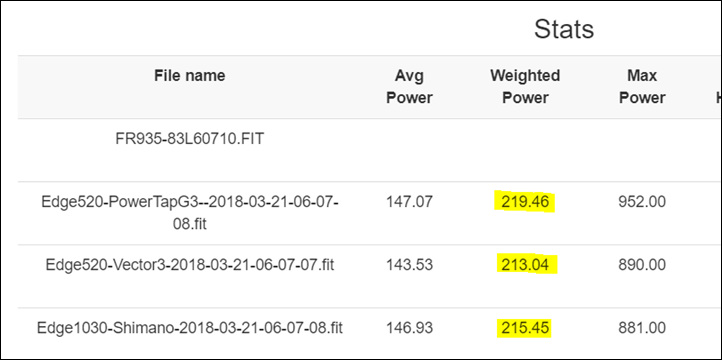Click the Stats table heading
This screenshot has height=360, width=722.
coord(564,29)
